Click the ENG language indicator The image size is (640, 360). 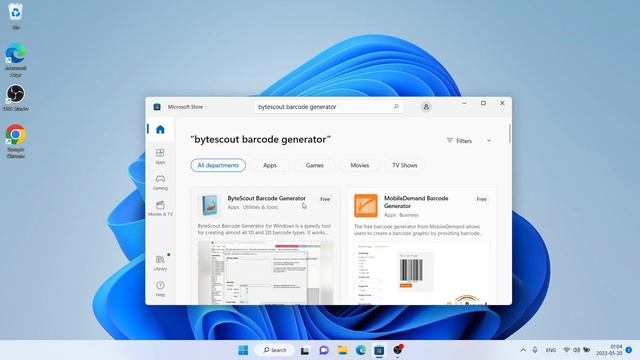click(x=551, y=350)
